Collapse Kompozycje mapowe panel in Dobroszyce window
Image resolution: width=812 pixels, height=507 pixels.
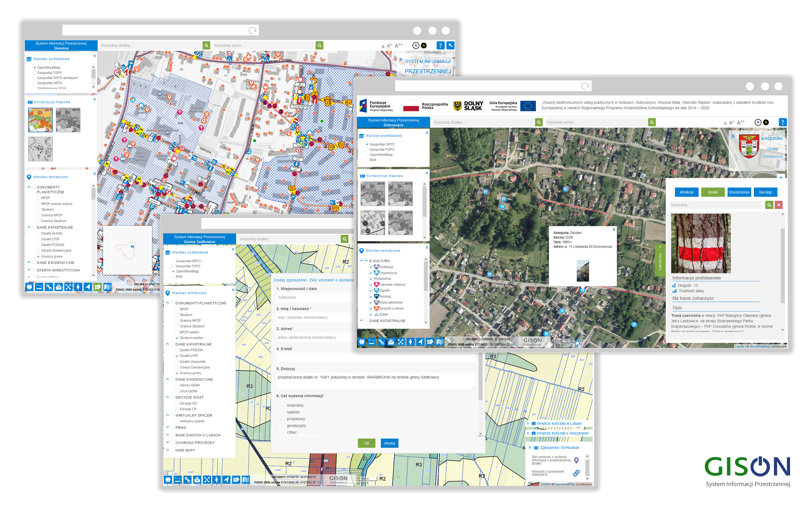click(x=427, y=173)
